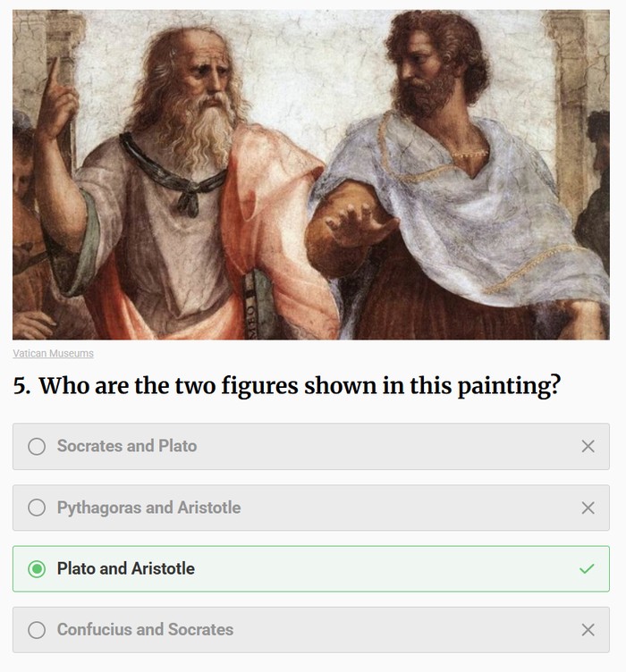
Task: Click the X icon beside Confucius and Socrates
Action: tap(588, 630)
